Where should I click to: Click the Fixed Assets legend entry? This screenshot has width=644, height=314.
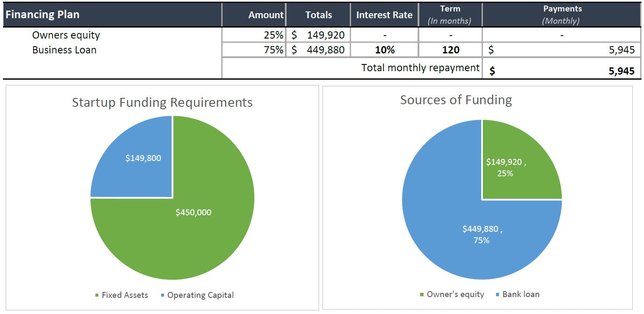coord(124,295)
